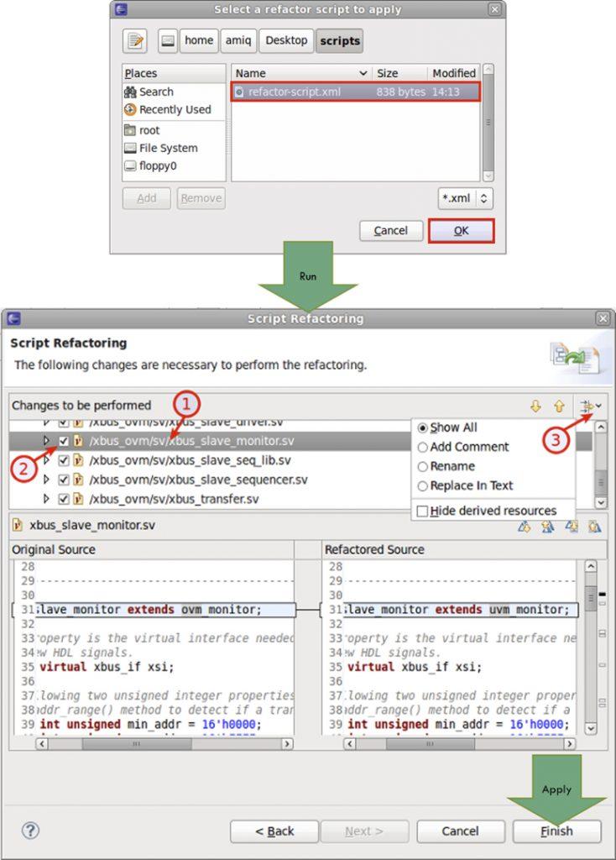Screen dimensions: 616x860
Task: Open the Search place
Action: point(149,92)
